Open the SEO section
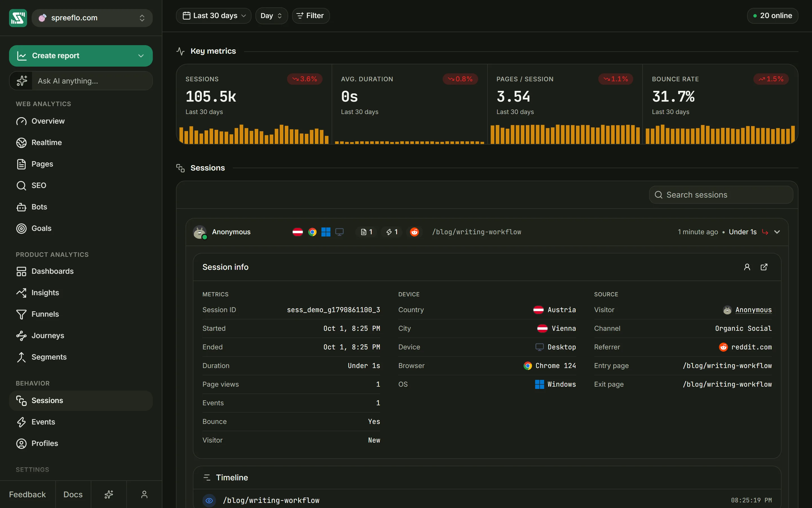812x508 pixels. tap(81, 185)
